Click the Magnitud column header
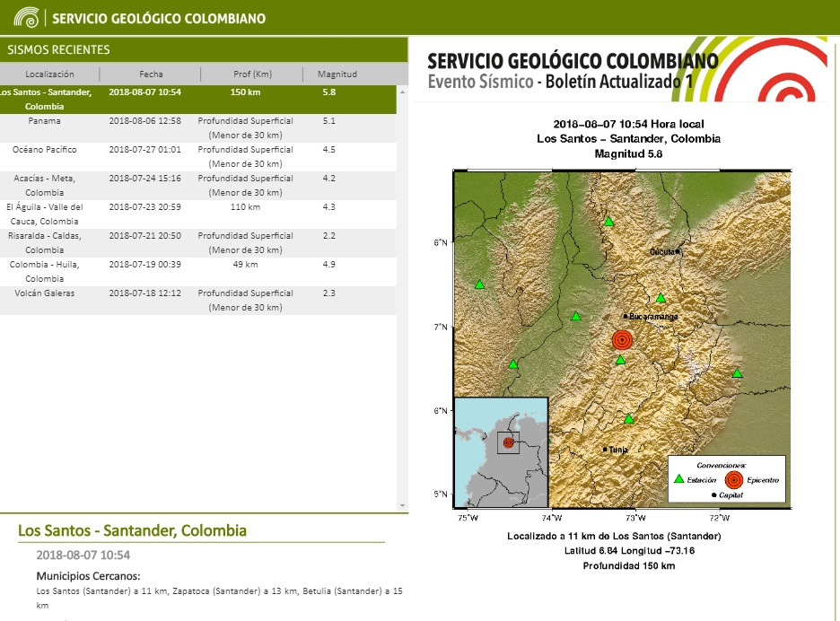Image resolution: width=840 pixels, height=621 pixels. coord(337,74)
